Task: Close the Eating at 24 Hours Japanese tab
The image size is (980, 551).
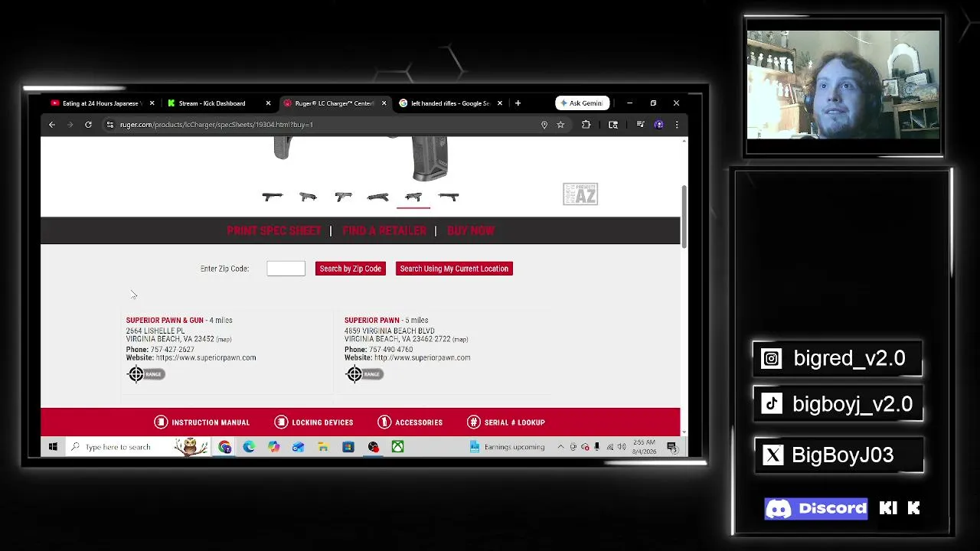Action: click(152, 103)
